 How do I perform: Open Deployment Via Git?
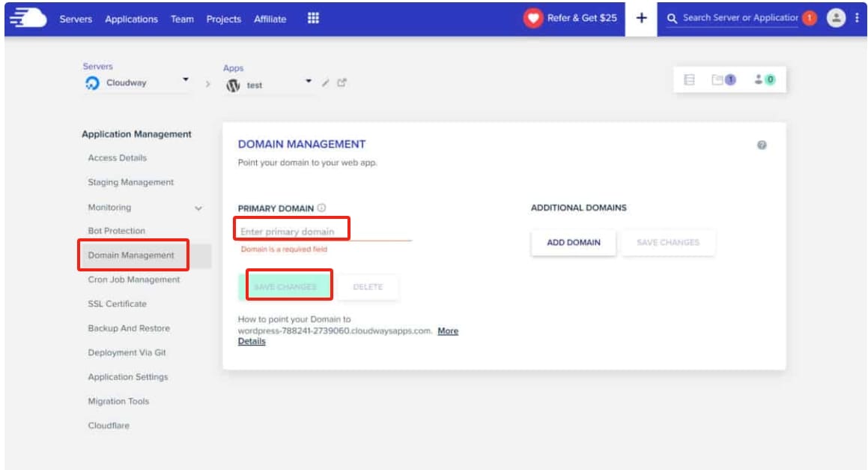[127, 352]
